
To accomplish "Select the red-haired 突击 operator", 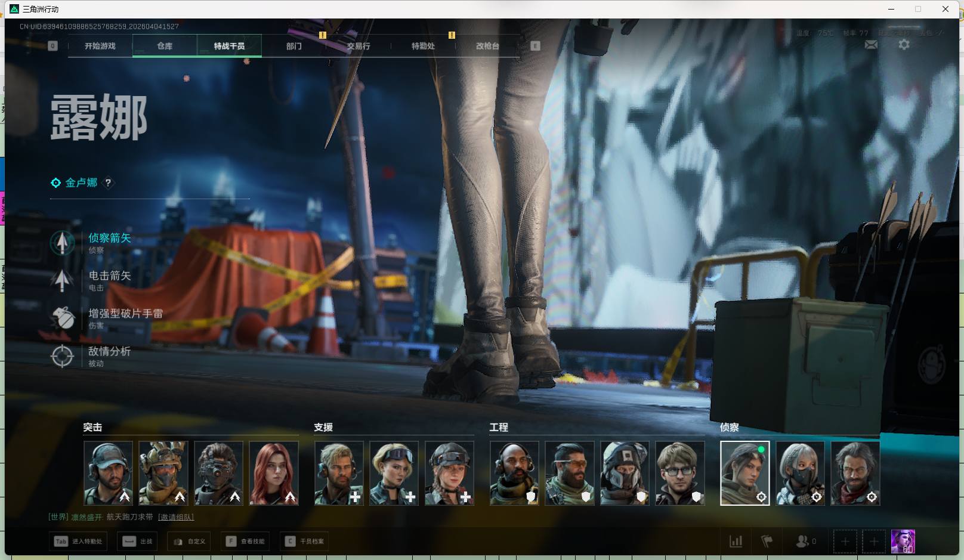I will (274, 473).
